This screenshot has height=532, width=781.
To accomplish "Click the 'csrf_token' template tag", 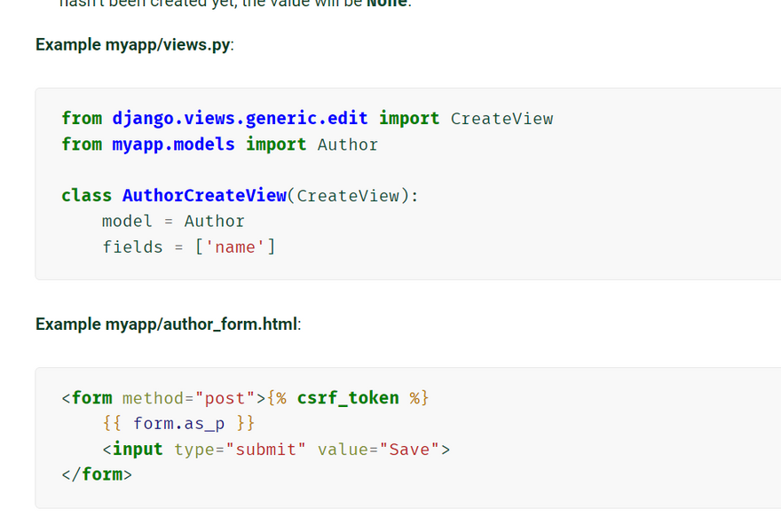I will click(x=348, y=398).
